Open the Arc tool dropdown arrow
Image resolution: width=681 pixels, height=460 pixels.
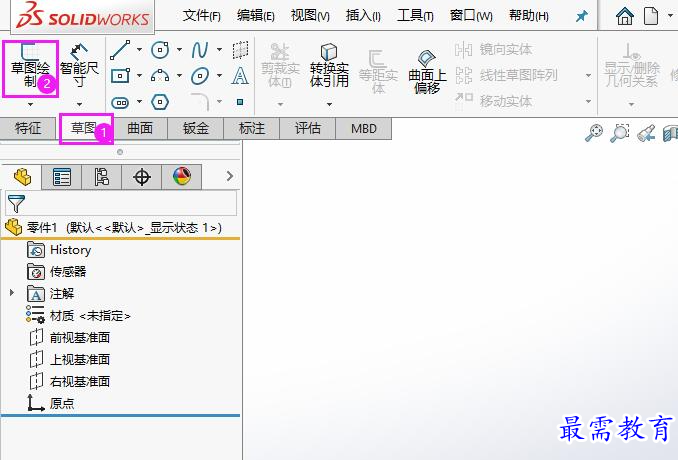pyautogui.click(x=179, y=76)
